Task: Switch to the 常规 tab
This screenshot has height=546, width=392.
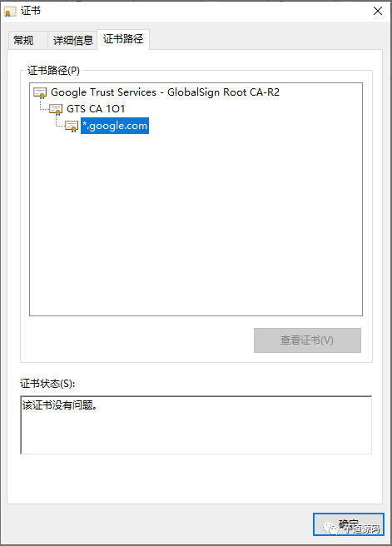Action: coord(23,41)
